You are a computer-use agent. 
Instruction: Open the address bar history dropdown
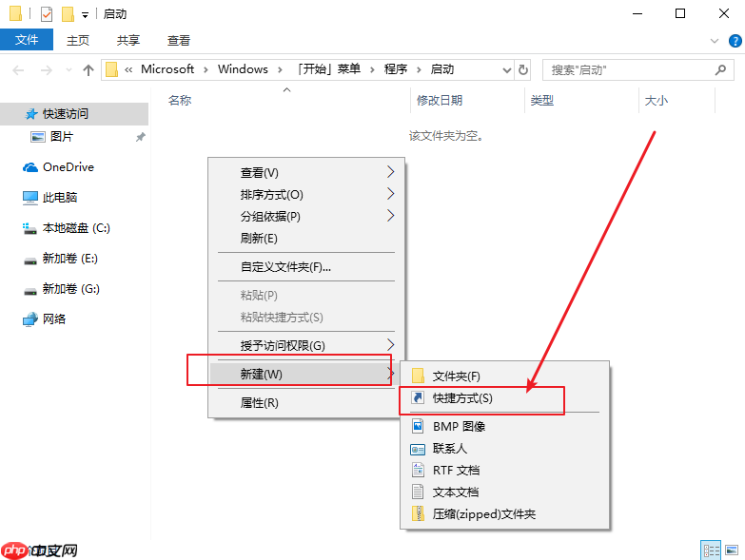pyautogui.click(x=507, y=70)
